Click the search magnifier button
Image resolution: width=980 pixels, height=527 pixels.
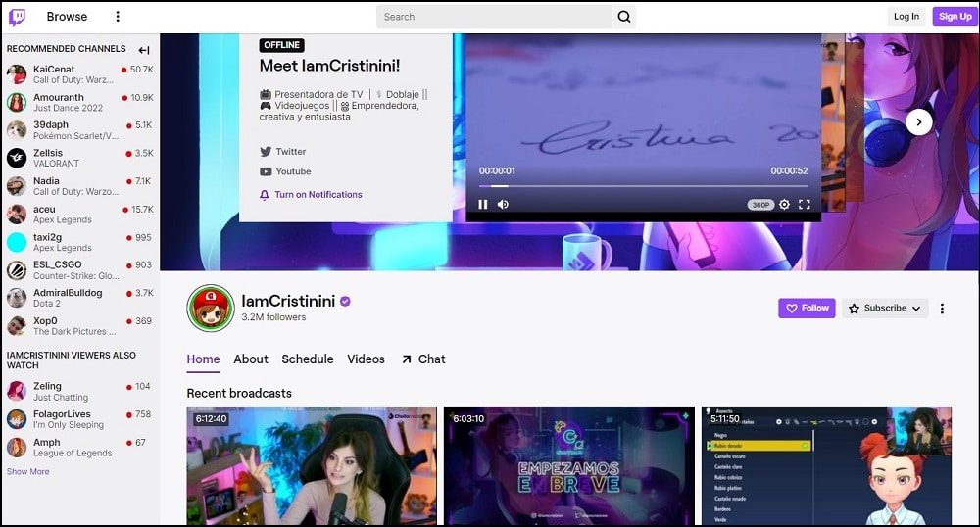(623, 17)
